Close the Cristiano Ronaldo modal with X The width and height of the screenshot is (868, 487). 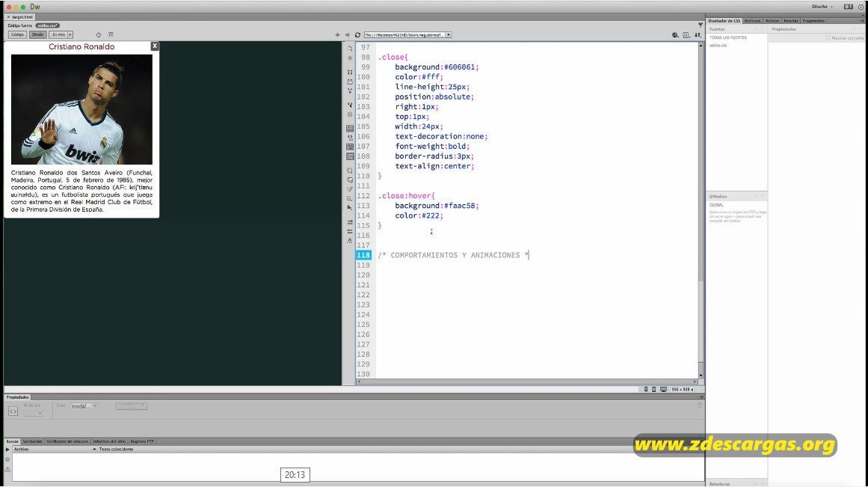click(x=155, y=46)
